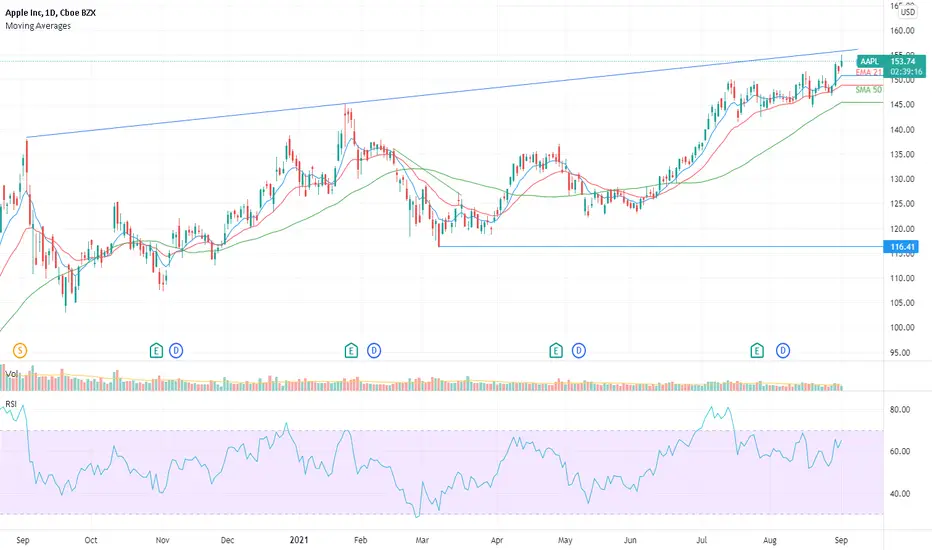Select the EMA 21 label
Viewport: 932px width, 550px height.
[868, 73]
